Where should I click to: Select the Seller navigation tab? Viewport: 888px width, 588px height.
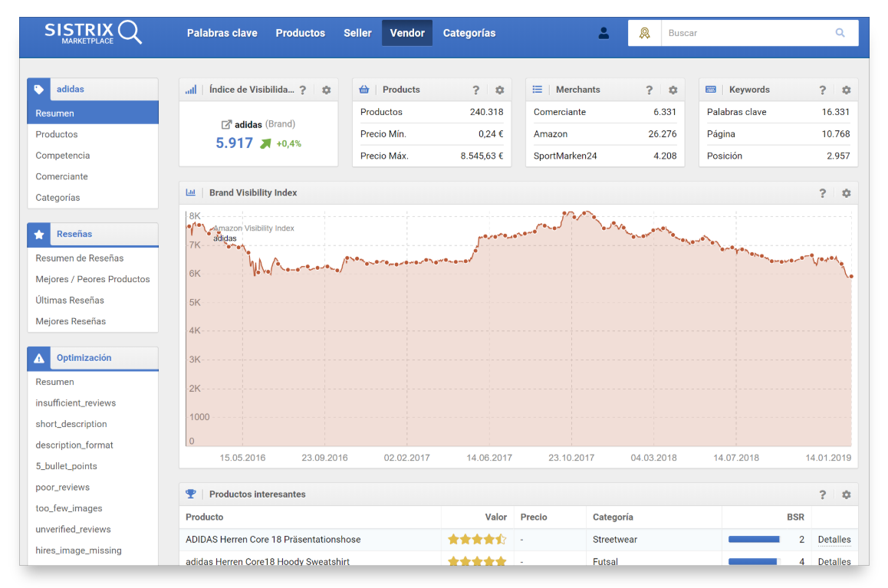click(357, 33)
